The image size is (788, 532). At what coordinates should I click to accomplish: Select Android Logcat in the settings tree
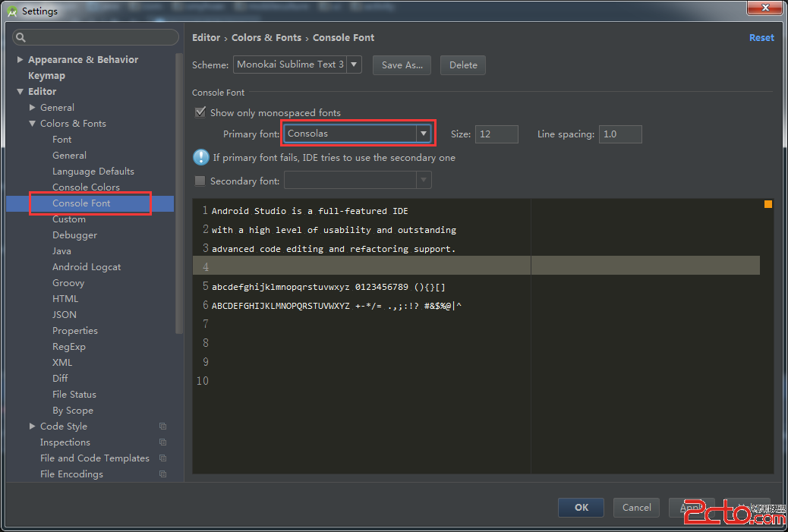[87, 267]
